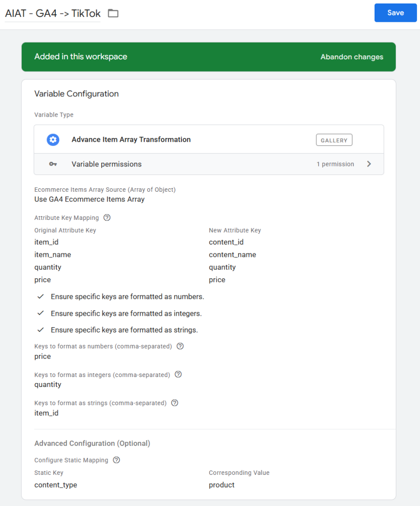Image resolution: width=420 pixels, height=506 pixels.
Task: Open help for Keys to format as strings
Action: 174,403
